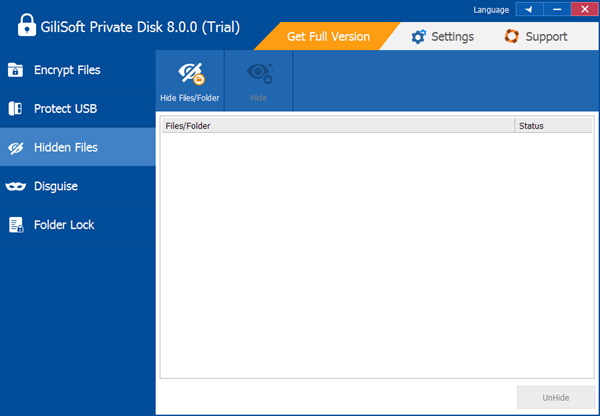
Task: Click the GiliSoft Private Disk 8.0.0 title text
Action: pos(140,27)
